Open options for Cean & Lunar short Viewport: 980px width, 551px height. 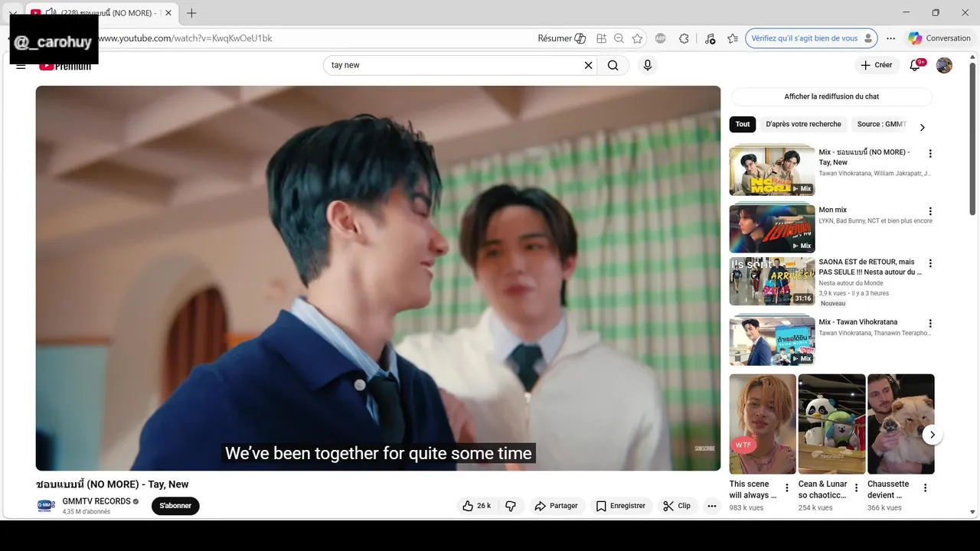(856, 488)
